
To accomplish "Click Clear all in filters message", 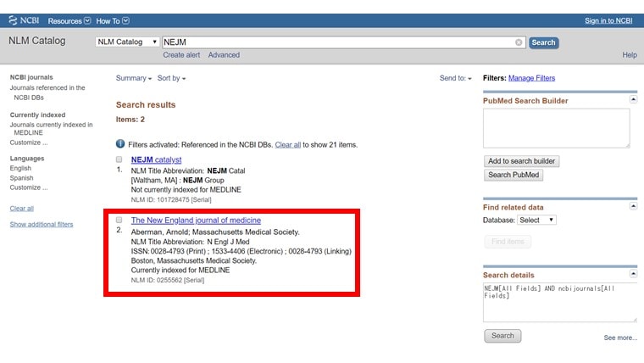I will click(x=287, y=145).
